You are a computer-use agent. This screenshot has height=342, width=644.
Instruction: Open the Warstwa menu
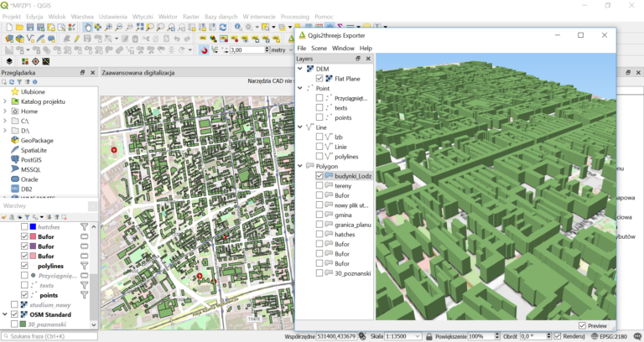pyautogui.click(x=82, y=17)
